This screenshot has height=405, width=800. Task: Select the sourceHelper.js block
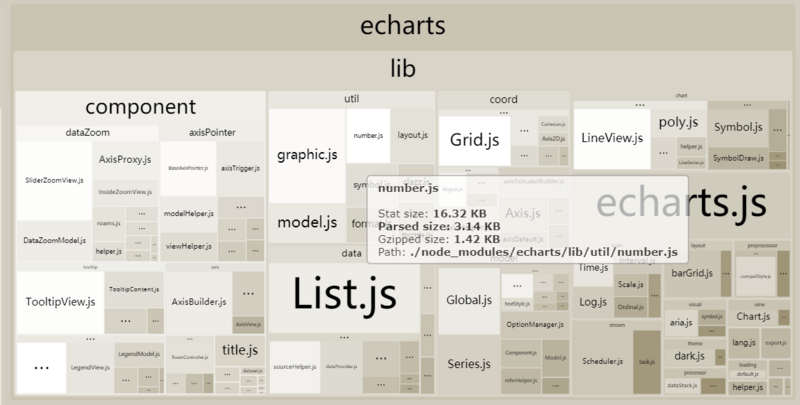[x=295, y=367]
